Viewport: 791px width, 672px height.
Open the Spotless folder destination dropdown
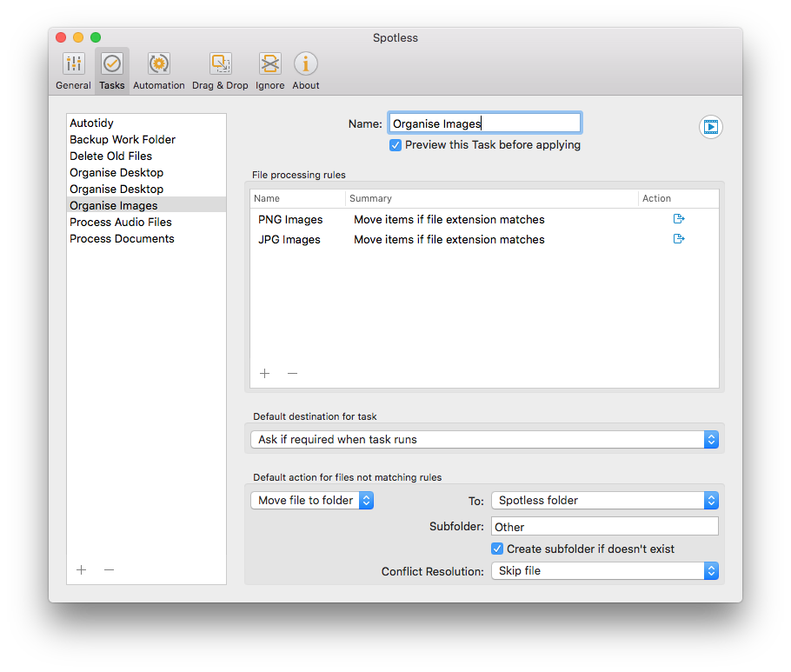[x=605, y=501]
